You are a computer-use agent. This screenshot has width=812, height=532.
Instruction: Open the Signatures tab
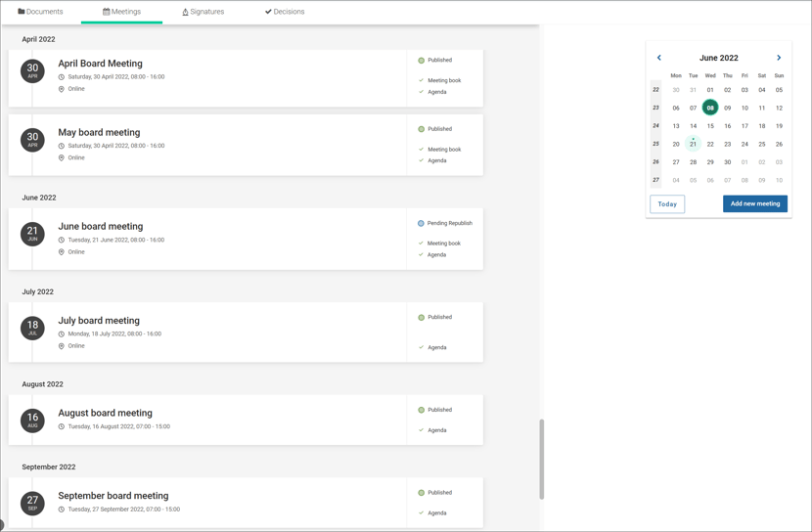tap(203, 12)
